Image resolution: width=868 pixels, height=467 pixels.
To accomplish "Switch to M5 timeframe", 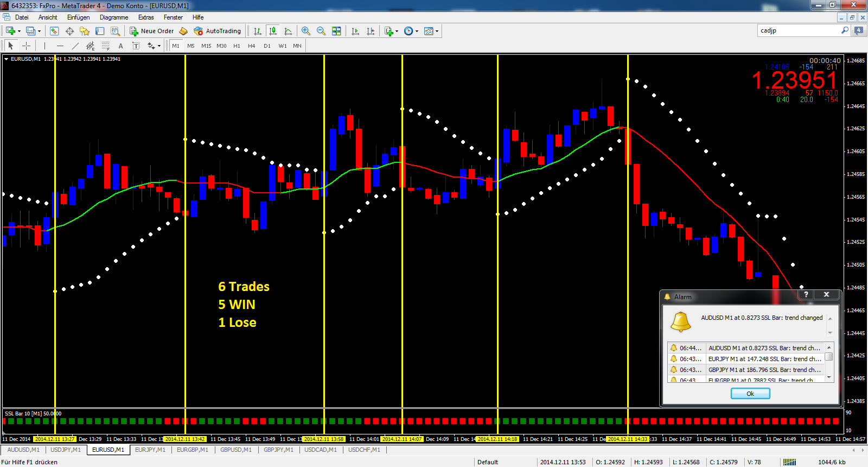I will coord(191,46).
